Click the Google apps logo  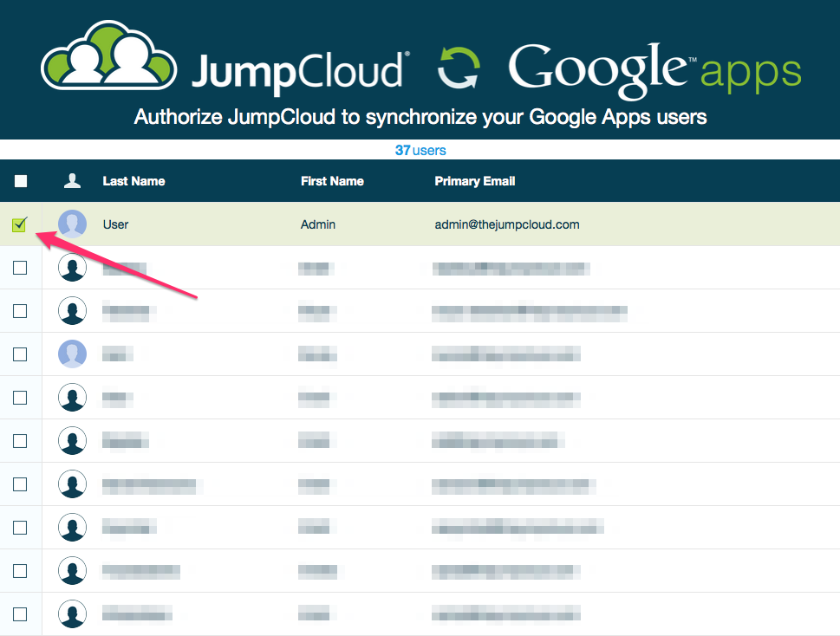(654, 67)
